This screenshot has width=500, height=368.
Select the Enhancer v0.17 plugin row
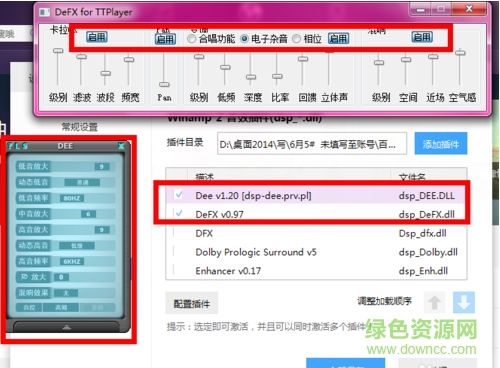(316, 271)
